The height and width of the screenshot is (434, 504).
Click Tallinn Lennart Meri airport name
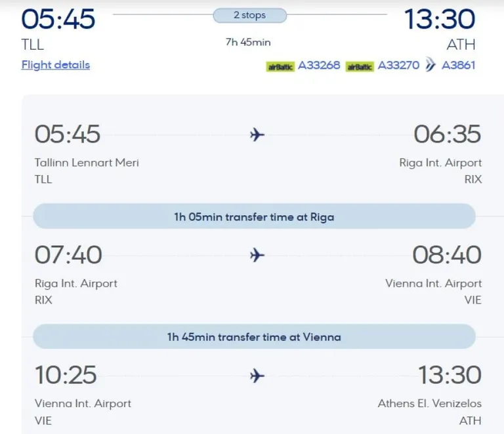pos(87,163)
